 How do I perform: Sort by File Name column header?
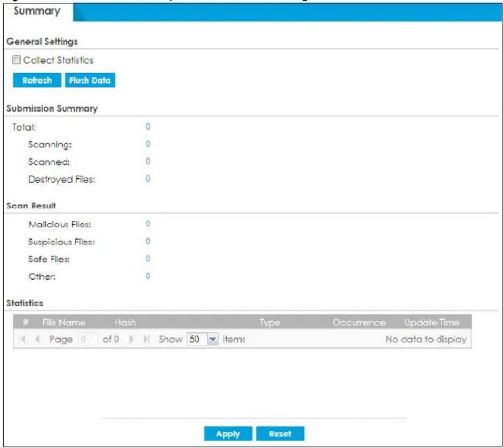click(64, 322)
